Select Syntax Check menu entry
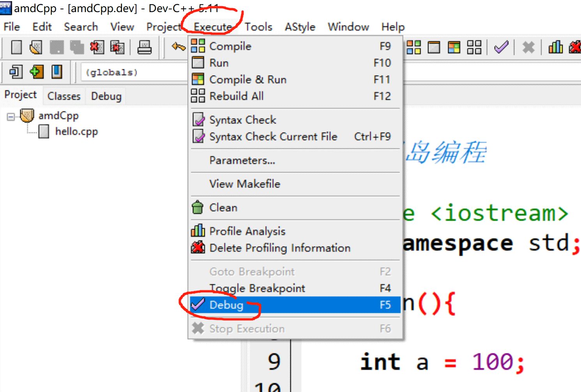The height and width of the screenshot is (392, 581). pyautogui.click(x=295, y=120)
